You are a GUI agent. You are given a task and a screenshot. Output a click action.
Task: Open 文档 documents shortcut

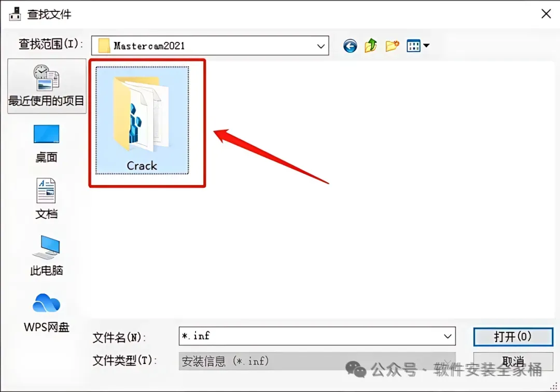[x=47, y=199]
